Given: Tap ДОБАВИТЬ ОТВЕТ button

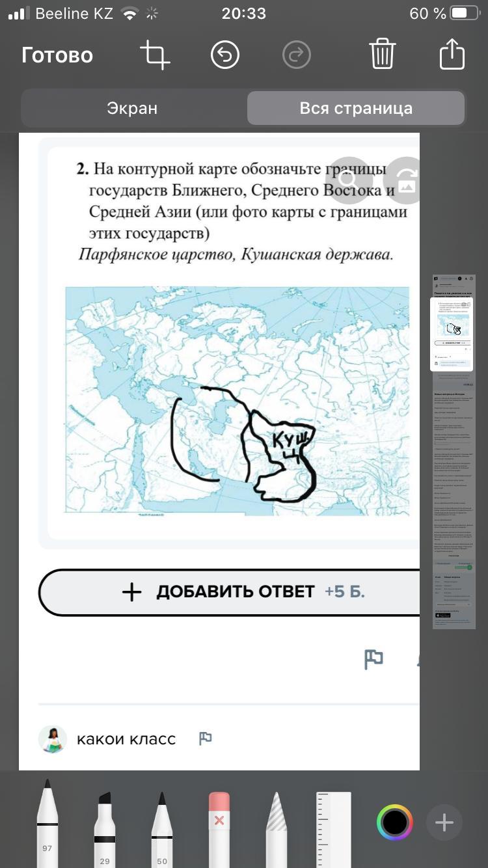Looking at the screenshot, I should point(229,591).
